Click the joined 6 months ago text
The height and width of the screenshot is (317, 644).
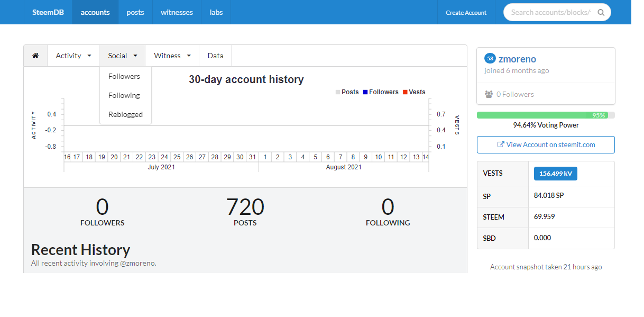click(517, 70)
